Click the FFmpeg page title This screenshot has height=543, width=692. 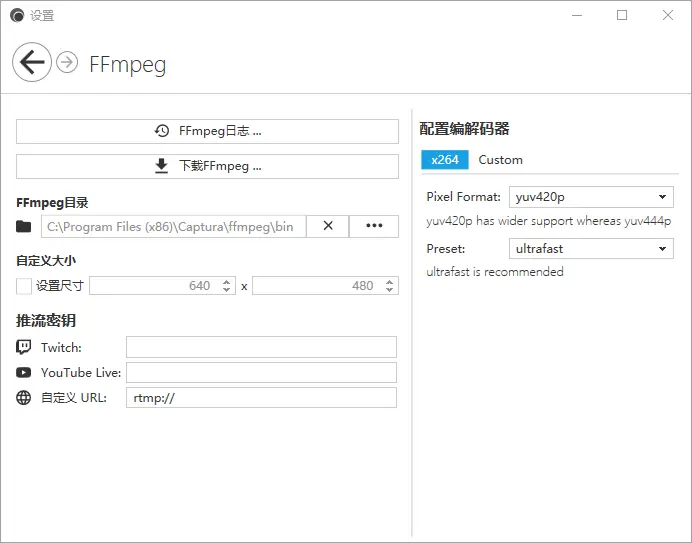click(128, 64)
